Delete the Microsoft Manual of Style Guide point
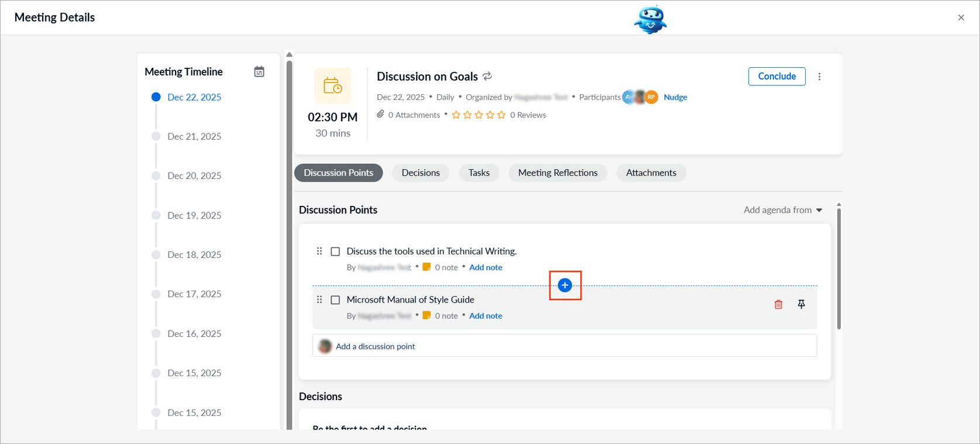The image size is (980, 444). tap(778, 304)
